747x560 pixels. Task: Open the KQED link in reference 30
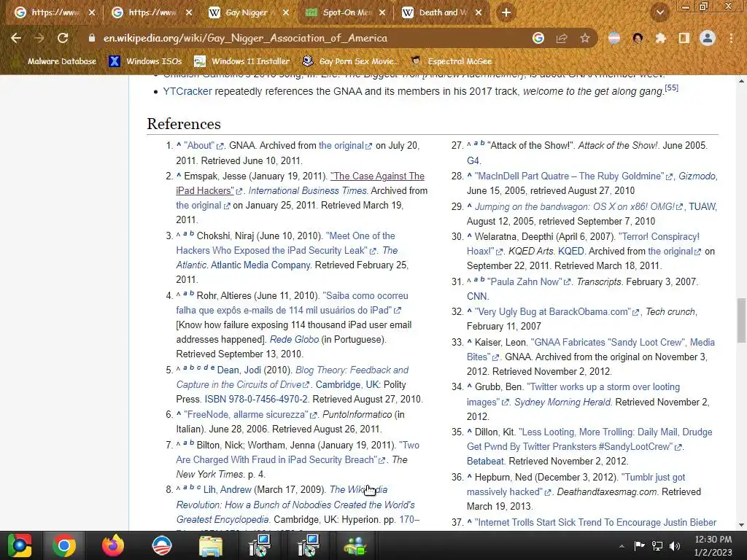pos(570,251)
